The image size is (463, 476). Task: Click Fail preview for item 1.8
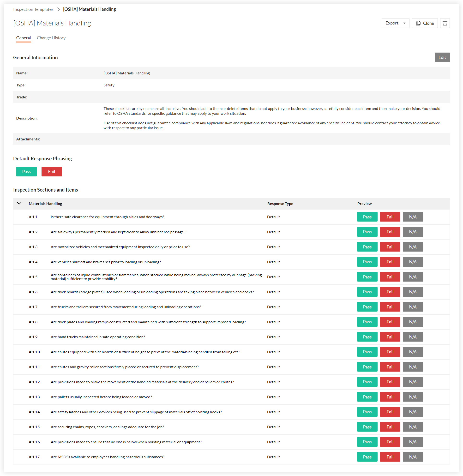coord(390,322)
